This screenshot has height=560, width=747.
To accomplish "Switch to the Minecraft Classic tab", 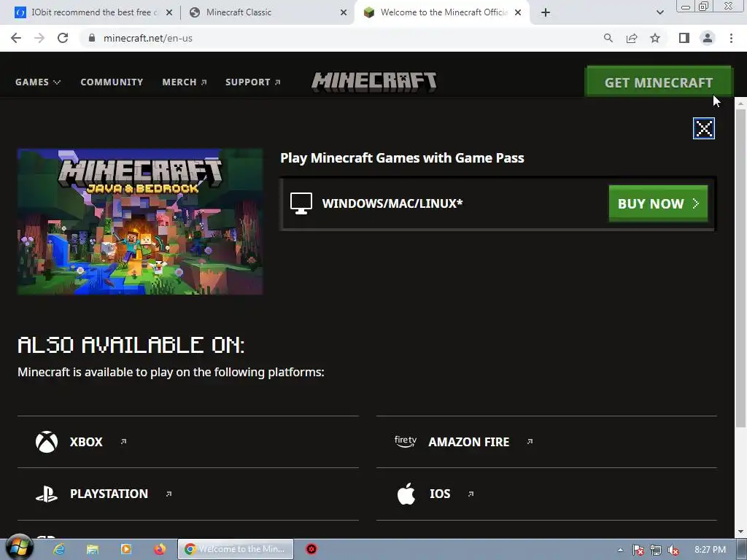I will (x=268, y=12).
